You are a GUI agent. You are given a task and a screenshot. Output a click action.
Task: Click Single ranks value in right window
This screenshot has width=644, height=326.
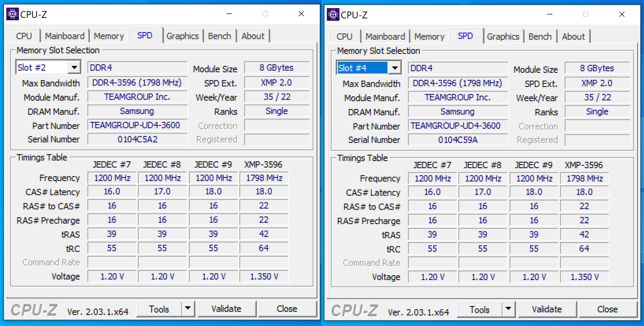[x=598, y=111]
